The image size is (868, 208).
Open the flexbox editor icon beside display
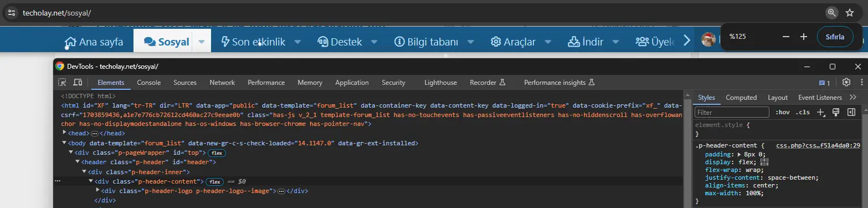tap(765, 162)
